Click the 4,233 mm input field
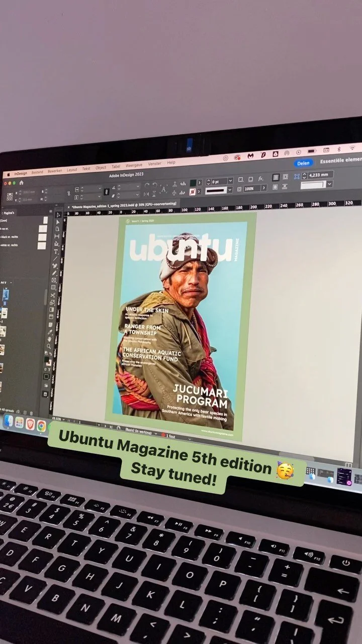 click(320, 175)
